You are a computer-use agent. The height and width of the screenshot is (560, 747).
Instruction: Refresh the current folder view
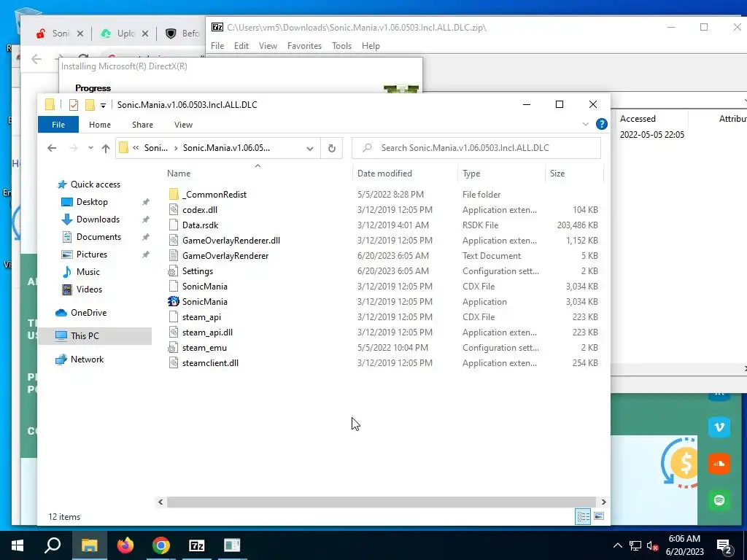tap(332, 148)
